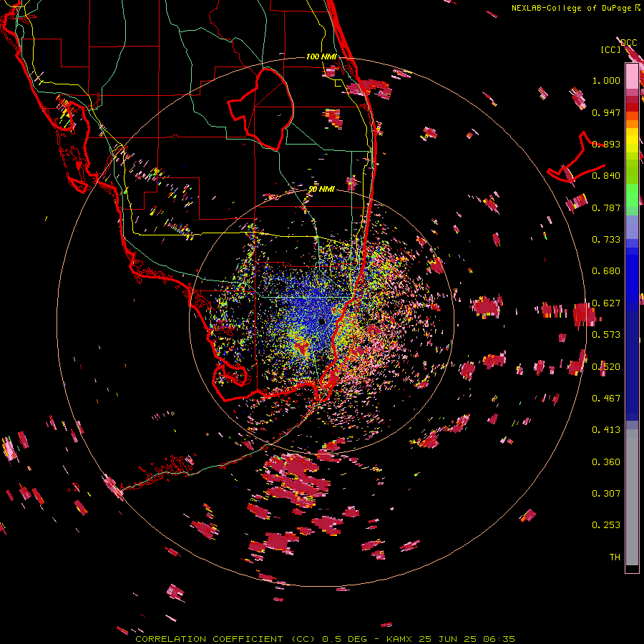This screenshot has height=644, width=644.
Task: Click the 0.467 color scale label
Action: [x=606, y=399]
